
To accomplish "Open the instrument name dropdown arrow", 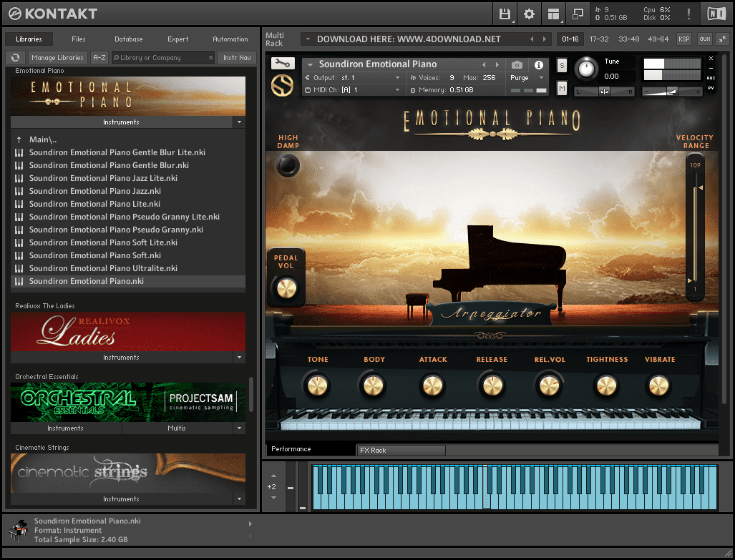I will pos(311,64).
